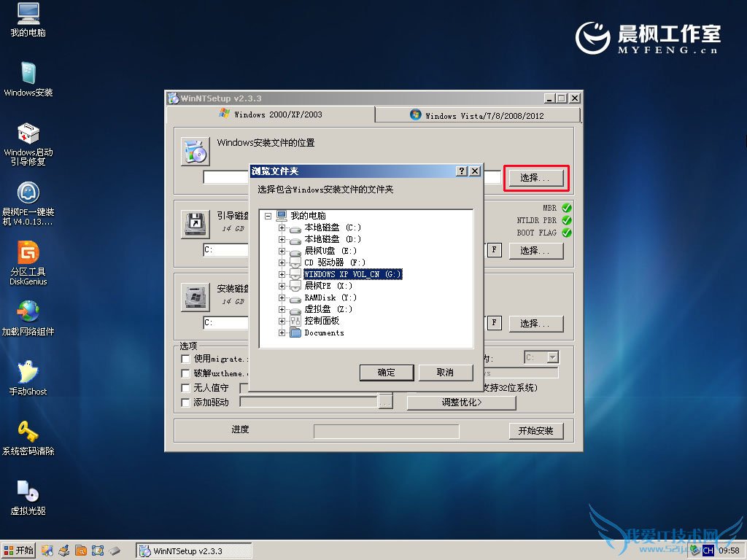Click the boot drive floppy disk icon
747x560 pixels.
pos(195,224)
